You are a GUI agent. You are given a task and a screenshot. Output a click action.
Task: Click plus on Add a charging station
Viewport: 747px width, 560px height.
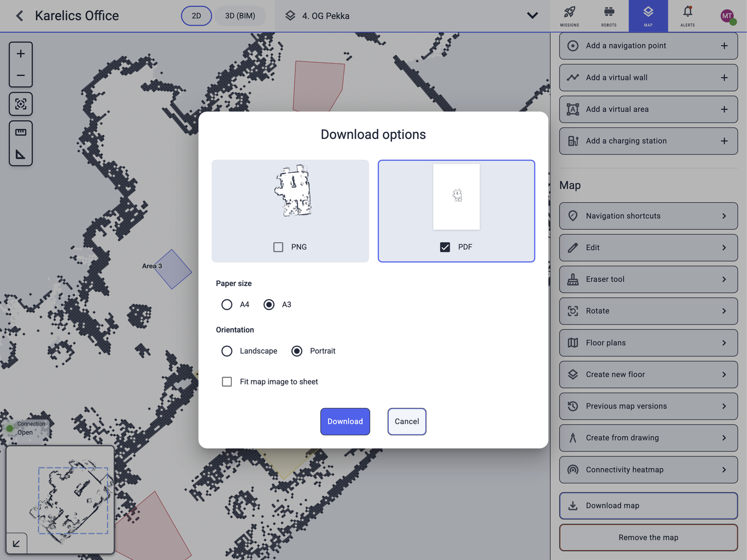[724, 141]
